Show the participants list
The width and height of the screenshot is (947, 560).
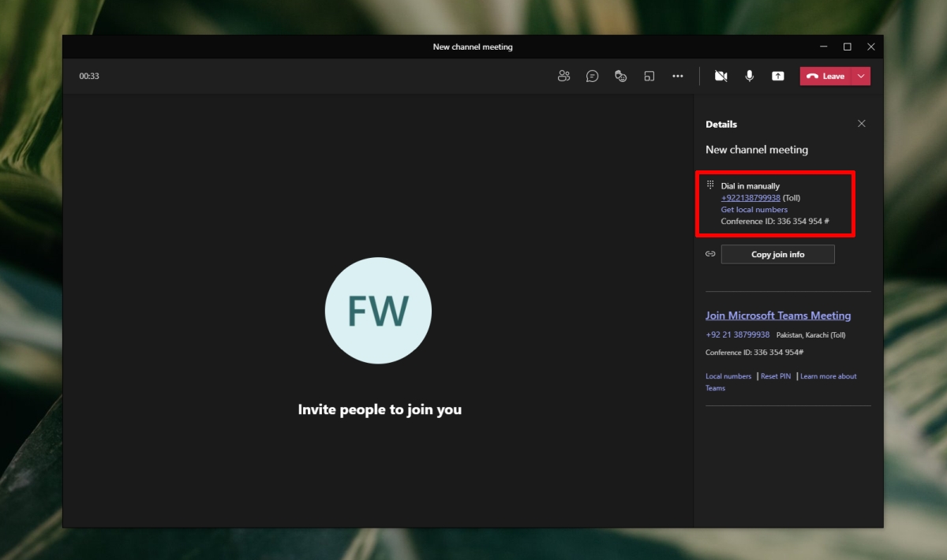pos(563,76)
